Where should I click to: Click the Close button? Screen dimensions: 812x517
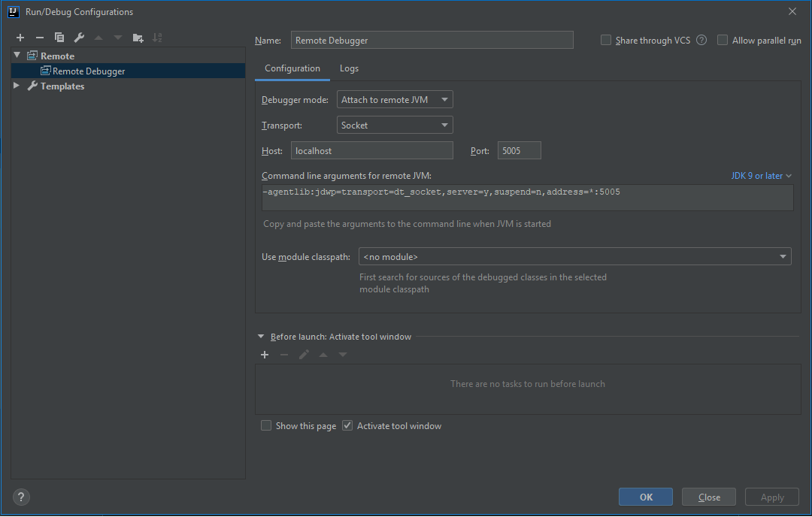pyautogui.click(x=709, y=497)
